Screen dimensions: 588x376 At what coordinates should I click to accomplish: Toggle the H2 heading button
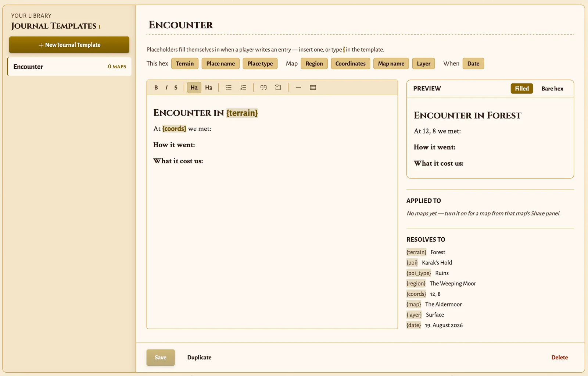194,88
